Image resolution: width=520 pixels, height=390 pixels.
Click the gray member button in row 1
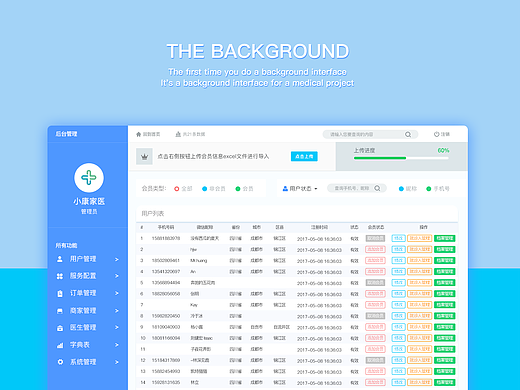point(375,238)
